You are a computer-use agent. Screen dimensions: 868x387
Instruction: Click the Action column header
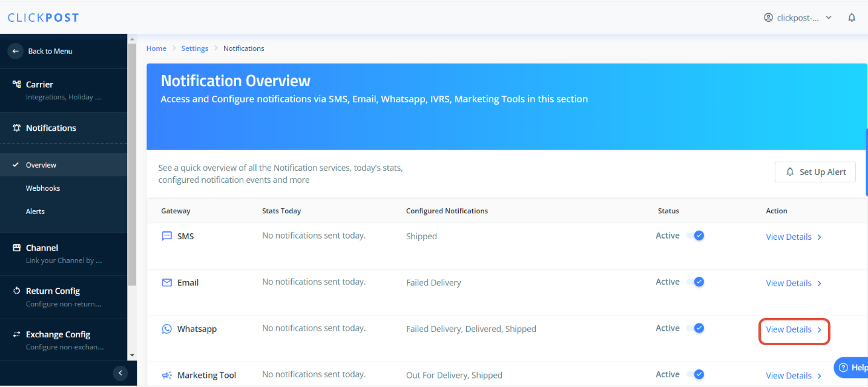[x=777, y=211]
